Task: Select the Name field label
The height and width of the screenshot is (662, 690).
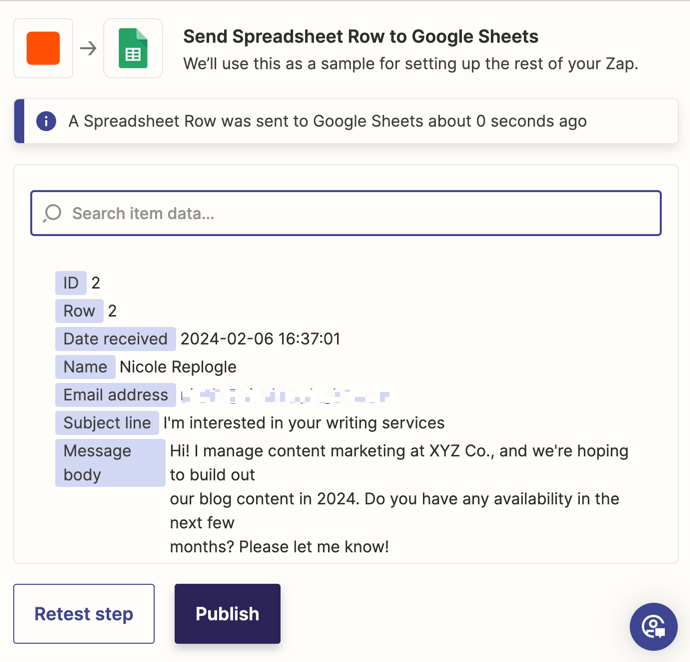Action: tap(85, 367)
